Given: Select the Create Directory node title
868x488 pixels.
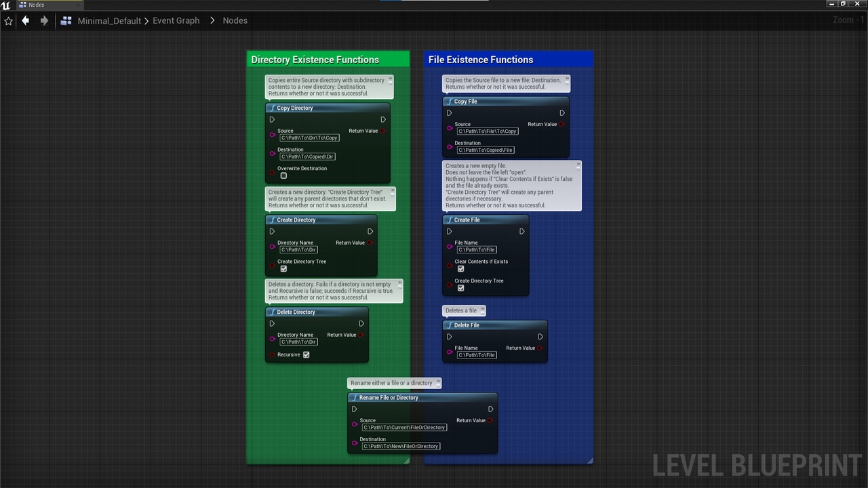Looking at the screenshot, I should click(296, 220).
